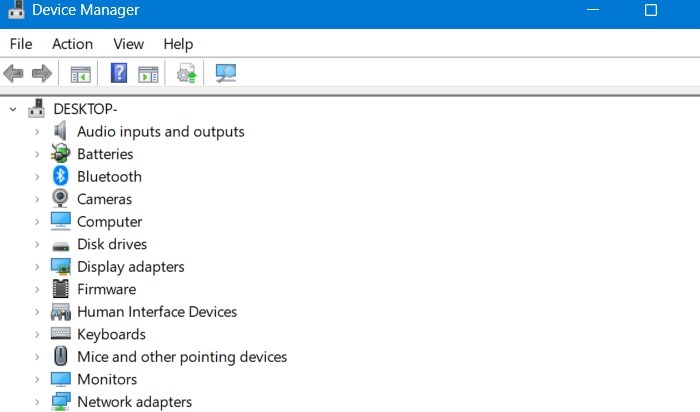Expand the Keyboards chevron
700x412 pixels.
37,334
